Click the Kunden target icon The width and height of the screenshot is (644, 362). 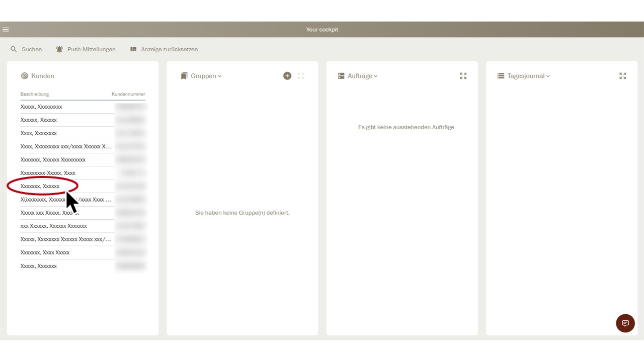tap(24, 76)
